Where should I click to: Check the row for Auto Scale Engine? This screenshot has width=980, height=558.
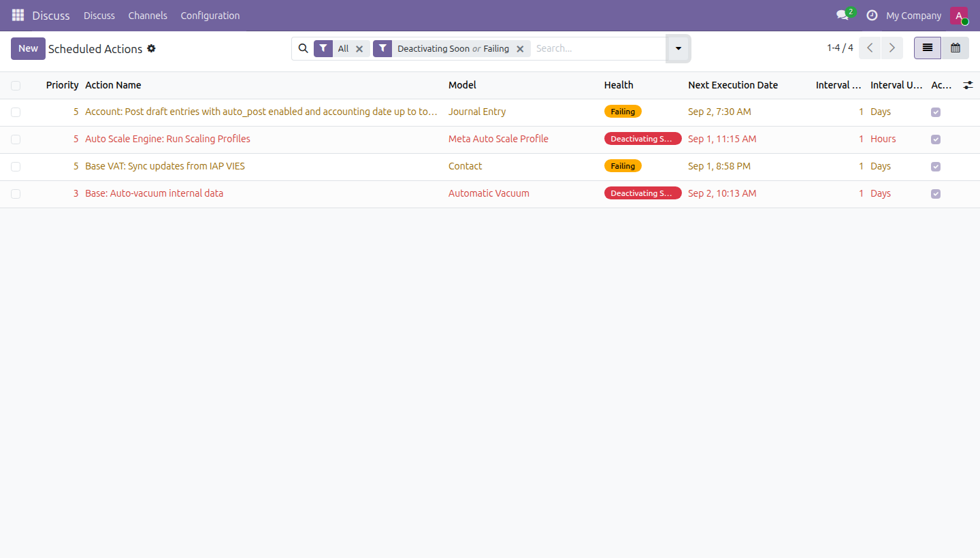16,139
